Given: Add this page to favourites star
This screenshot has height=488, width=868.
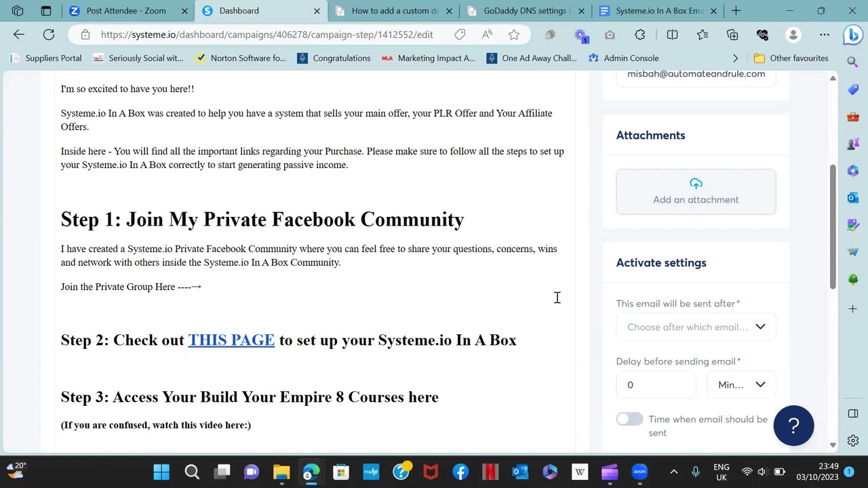Looking at the screenshot, I should click(514, 35).
